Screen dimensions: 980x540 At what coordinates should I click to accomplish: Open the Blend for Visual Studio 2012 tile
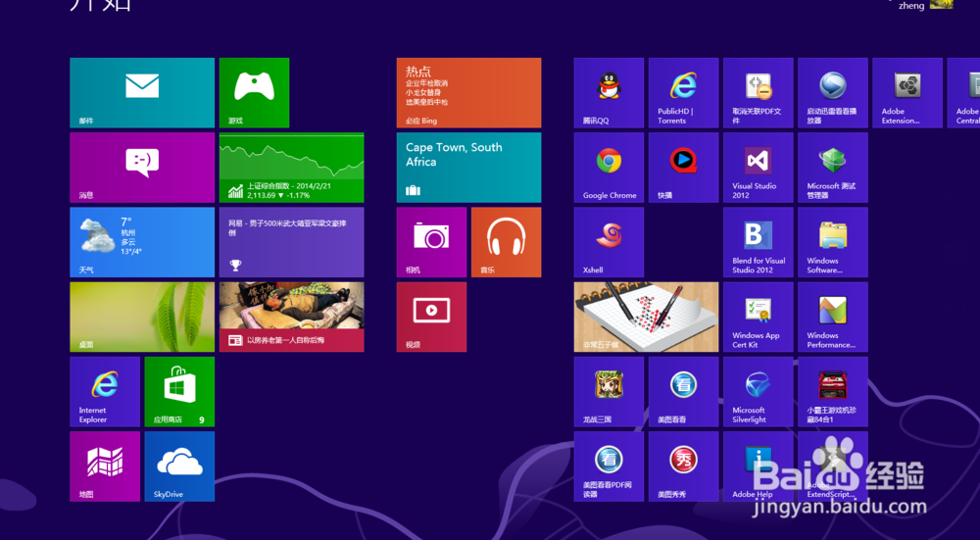759,242
